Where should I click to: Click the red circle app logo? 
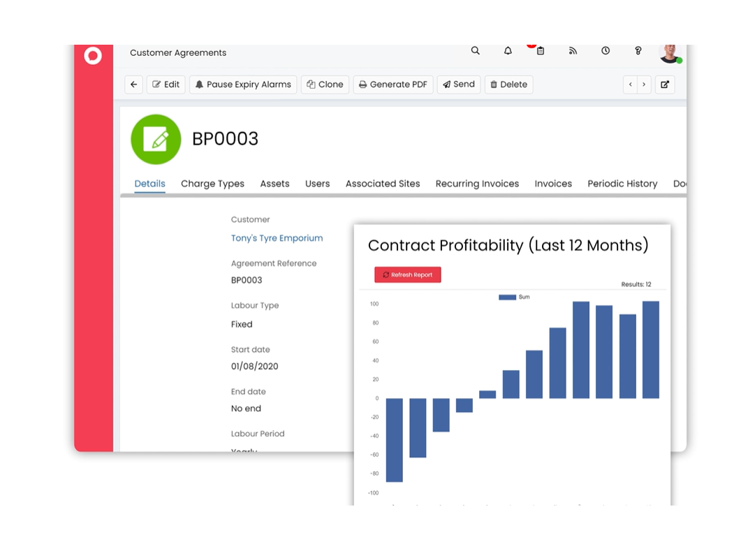coord(93,56)
